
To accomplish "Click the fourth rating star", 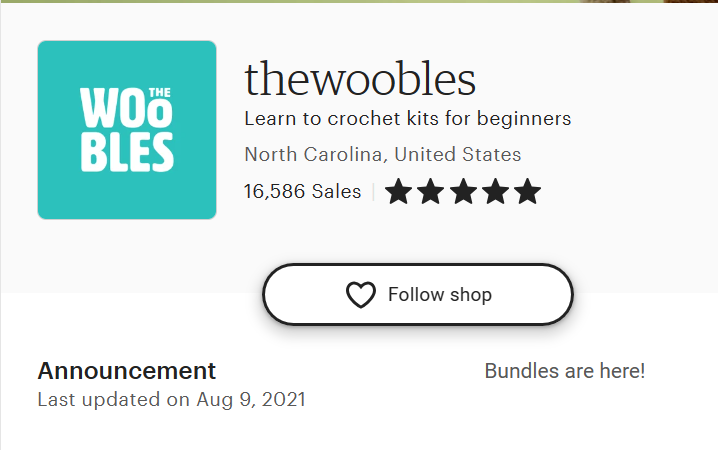I will click(495, 191).
